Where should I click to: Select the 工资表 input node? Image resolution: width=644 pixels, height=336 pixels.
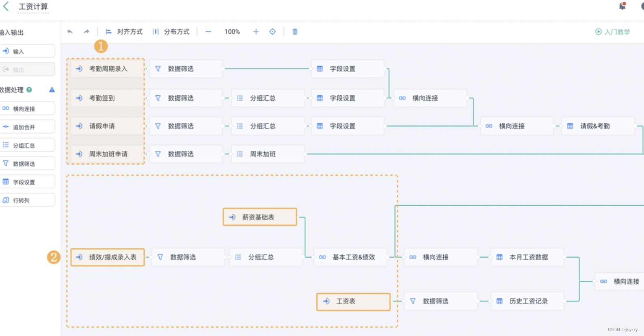click(353, 302)
